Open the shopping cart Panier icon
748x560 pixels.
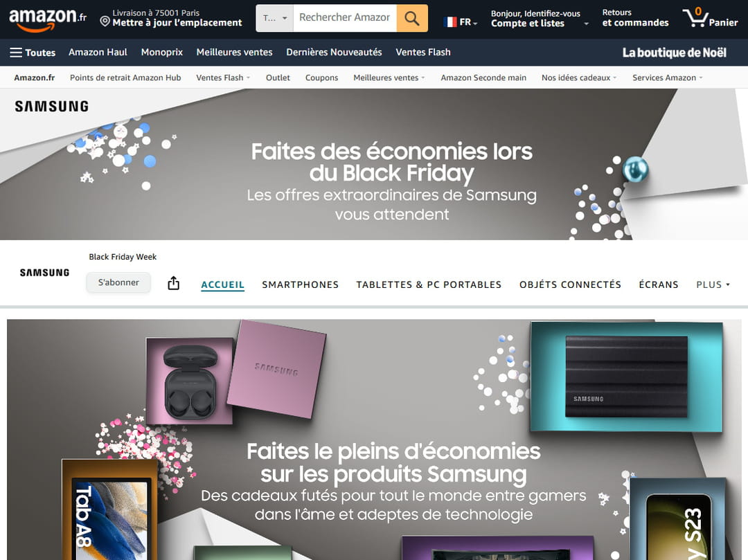[710, 18]
